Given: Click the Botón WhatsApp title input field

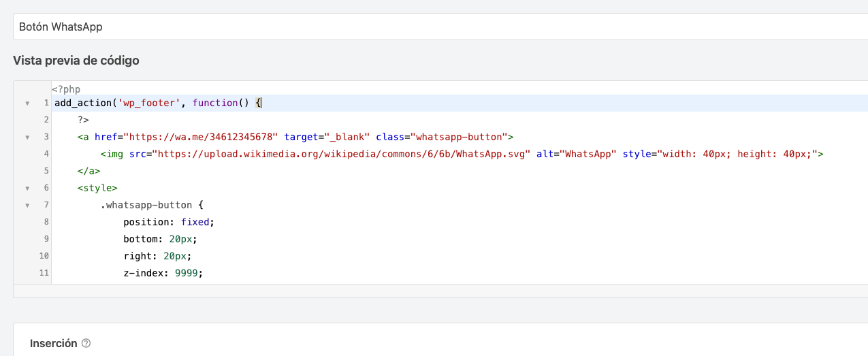Looking at the screenshot, I should [x=440, y=27].
